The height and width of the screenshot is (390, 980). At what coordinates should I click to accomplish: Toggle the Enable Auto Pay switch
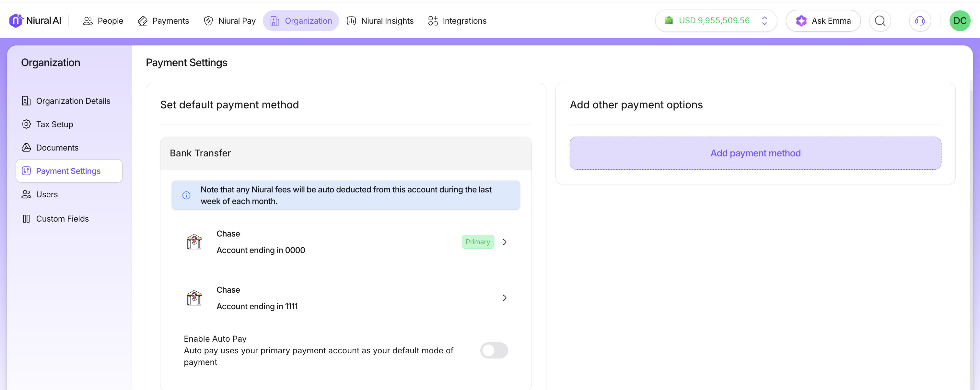click(x=494, y=350)
